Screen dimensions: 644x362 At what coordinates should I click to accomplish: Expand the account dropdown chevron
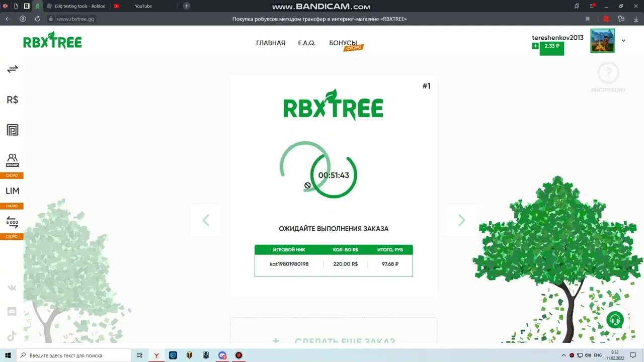pyautogui.click(x=623, y=41)
